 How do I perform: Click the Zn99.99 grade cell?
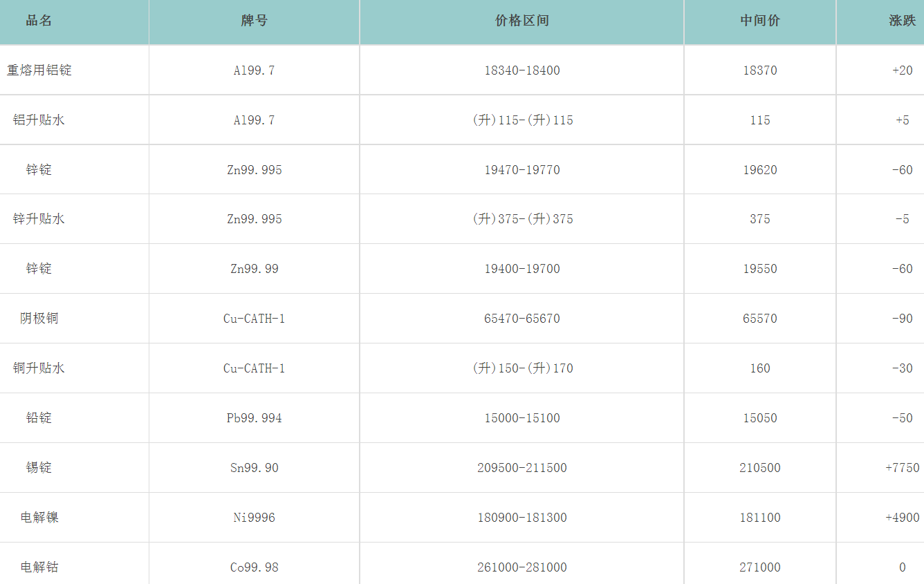[254, 269]
